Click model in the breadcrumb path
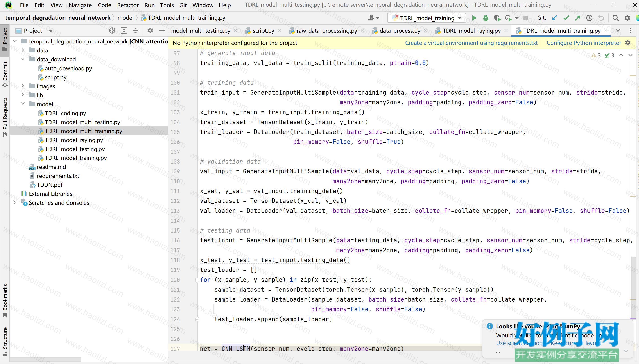 (125, 18)
